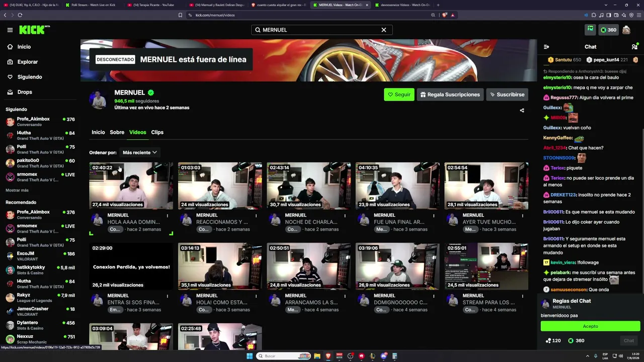This screenshot has width=644, height=362.
Task: Switch to the Clips tab
Action: 157,132
